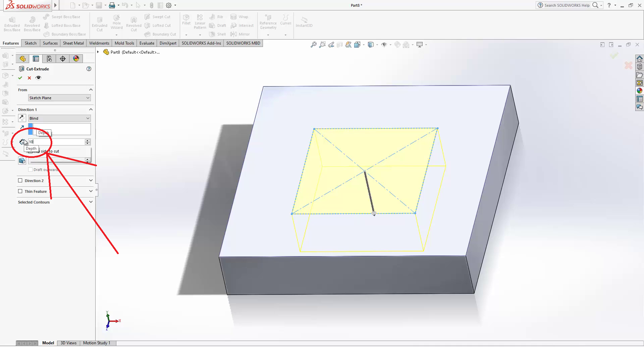Click the Depth value input field
This screenshot has width=644, height=347.
click(57, 142)
